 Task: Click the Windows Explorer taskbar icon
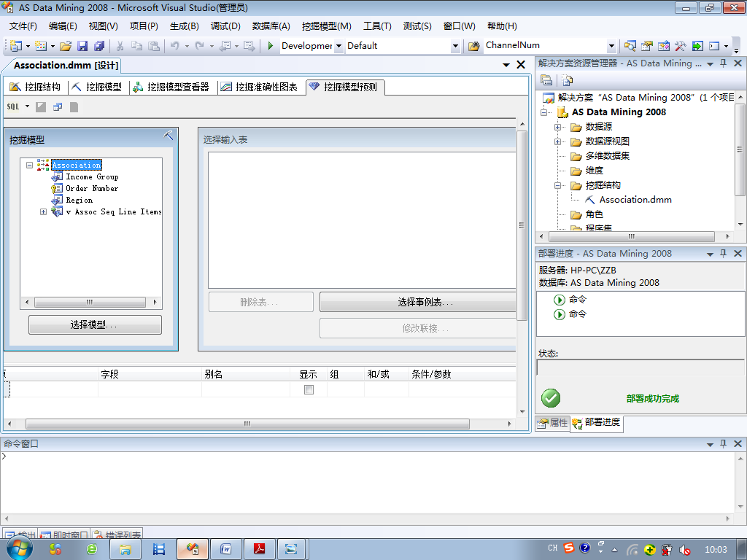pyautogui.click(x=125, y=549)
